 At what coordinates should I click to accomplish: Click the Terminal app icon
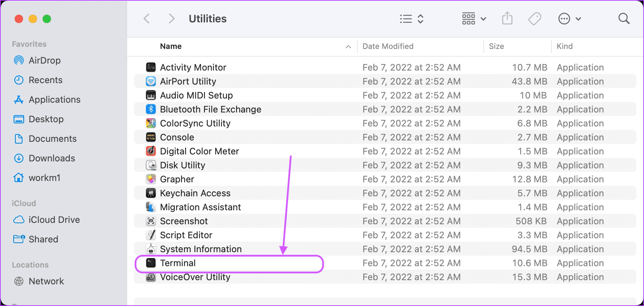pyautogui.click(x=151, y=263)
